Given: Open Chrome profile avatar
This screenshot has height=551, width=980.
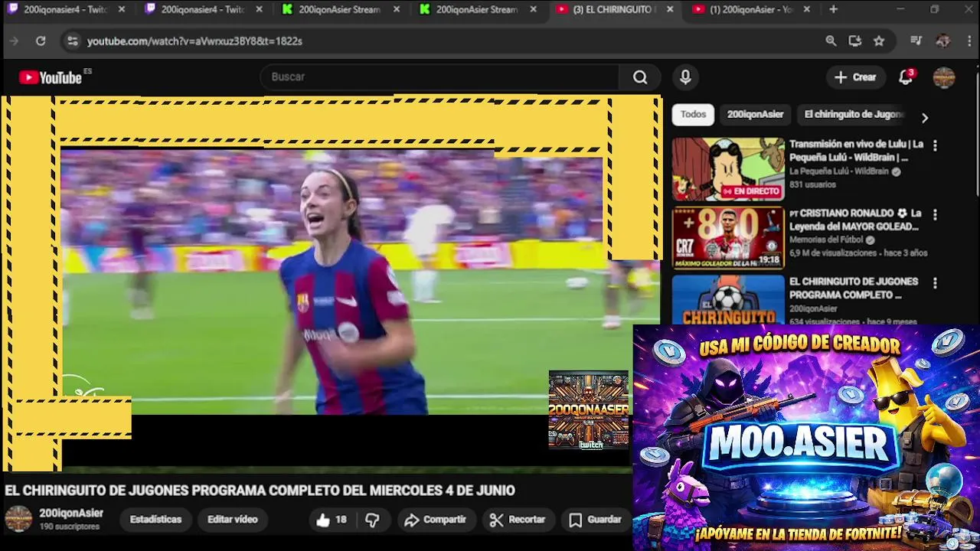Looking at the screenshot, I should [x=943, y=41].
